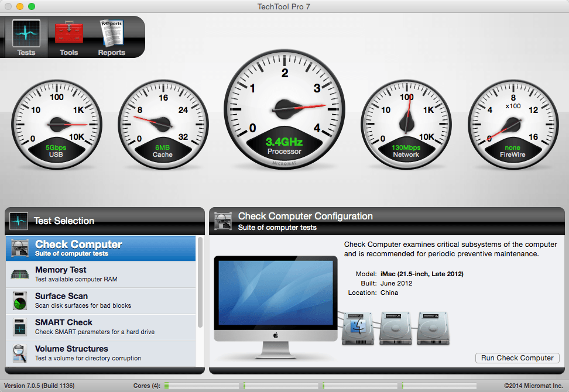Run Check Computer button
The height and width of the screenshot is (392, 569).
point(517,358)
